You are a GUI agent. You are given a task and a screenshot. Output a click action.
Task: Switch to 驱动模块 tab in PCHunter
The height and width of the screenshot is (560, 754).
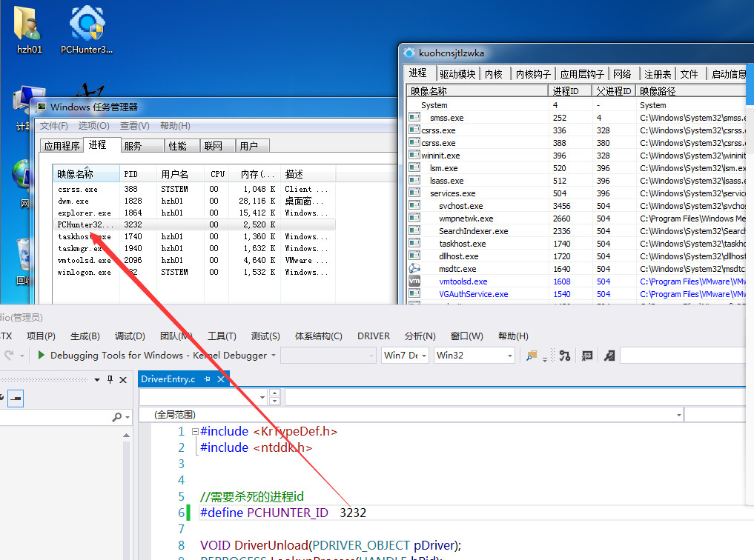(x=457, y=74)
